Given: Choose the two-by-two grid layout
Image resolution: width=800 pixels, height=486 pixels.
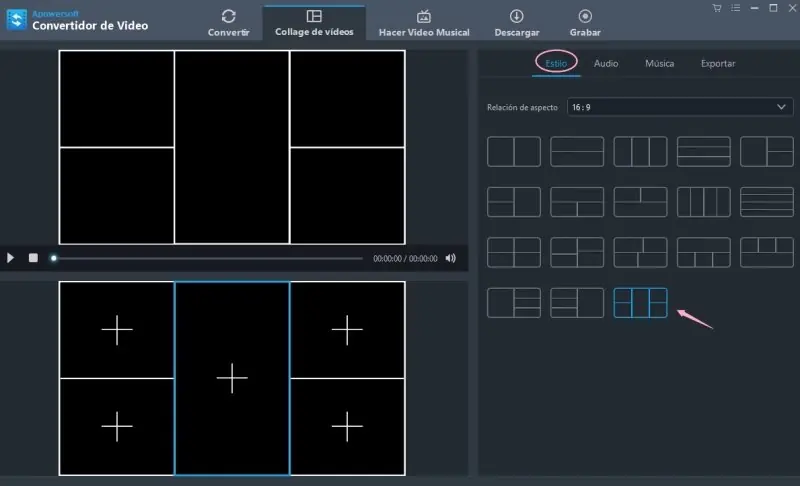Looking at the screenshot, I should [514, 252].
